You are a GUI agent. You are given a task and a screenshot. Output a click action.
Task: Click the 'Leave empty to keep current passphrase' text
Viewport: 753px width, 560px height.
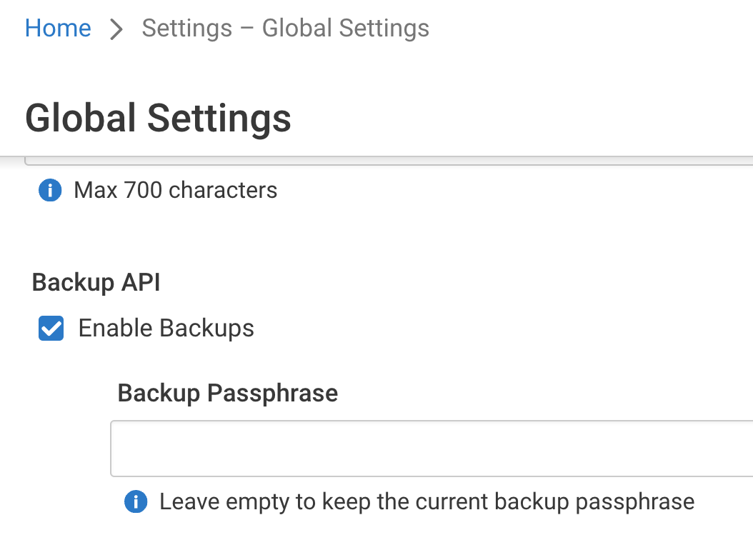coord(427,501)
